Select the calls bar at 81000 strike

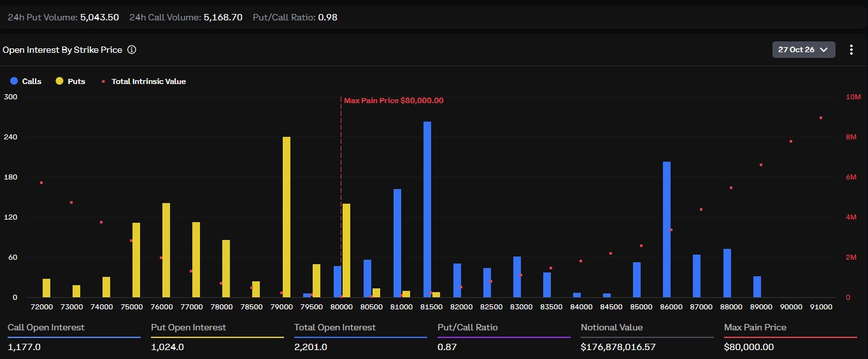pyautogui.click(x=397, y=243)
